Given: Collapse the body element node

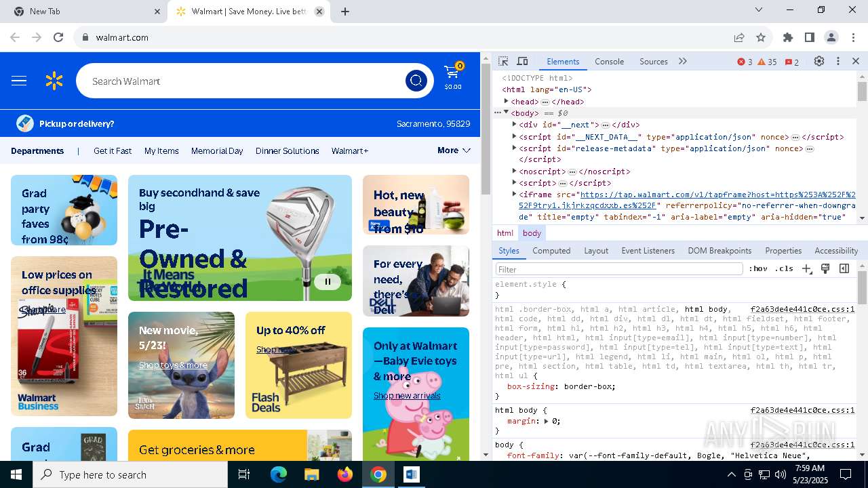Looking at the screenshot, I should (x=506, y=113).
